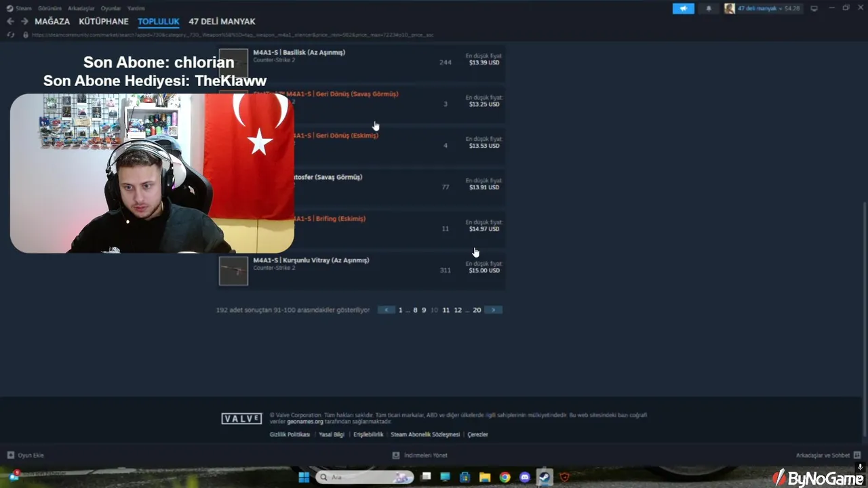
Task: Open the Arkadaşlar menu
Action: pos(81,8)
